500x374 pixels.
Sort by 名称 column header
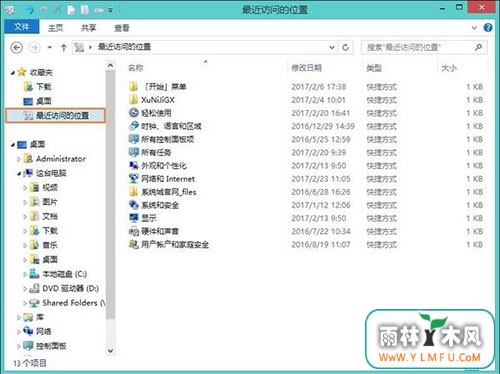click(x=136, y=68)
